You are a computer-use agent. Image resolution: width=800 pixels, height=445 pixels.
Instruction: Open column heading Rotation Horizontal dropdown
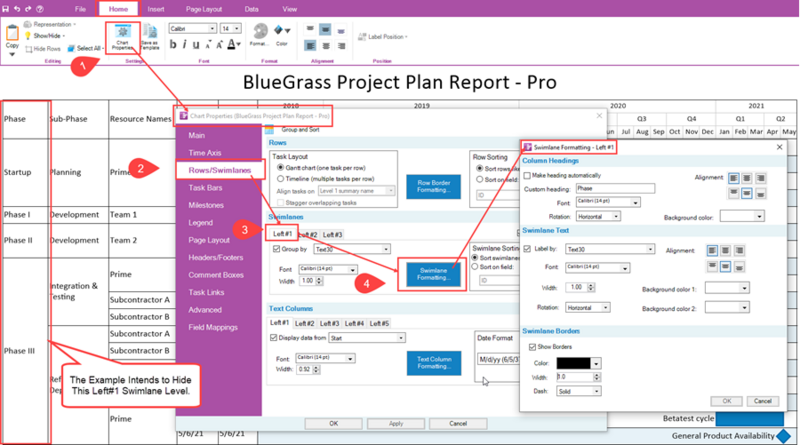tap(598, 216)
